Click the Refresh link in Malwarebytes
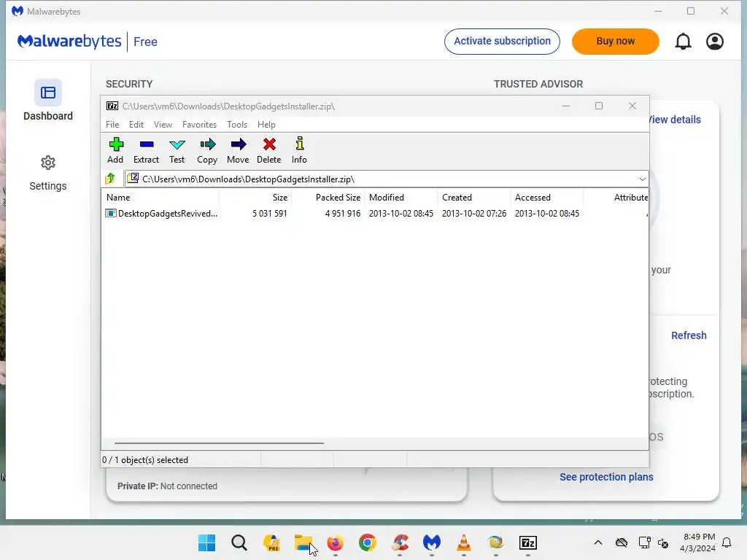Screen dimensions: 747x560 [689, 335]
